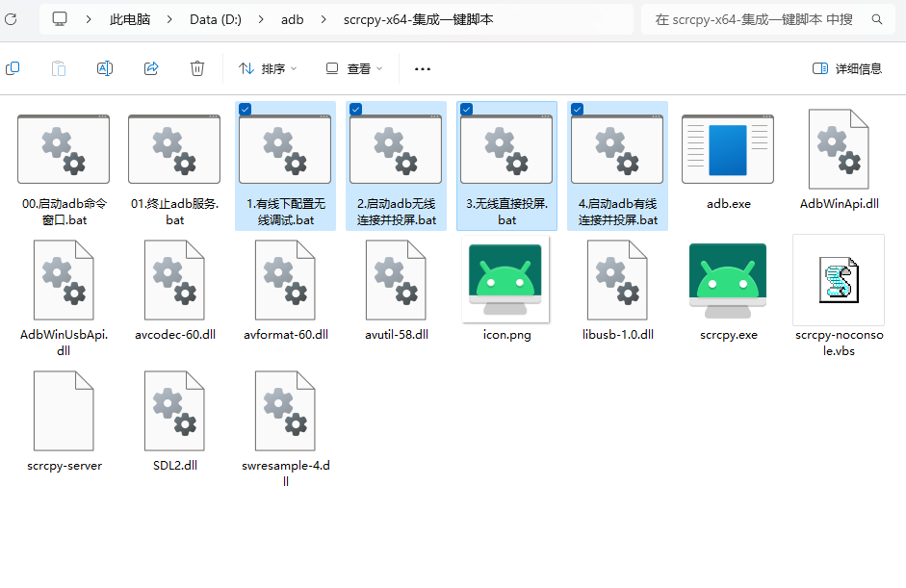The width and height of the screenshot is (906, 588).
Task: Select the swresample-4.dll file icon
Action: tap(285, 411)
